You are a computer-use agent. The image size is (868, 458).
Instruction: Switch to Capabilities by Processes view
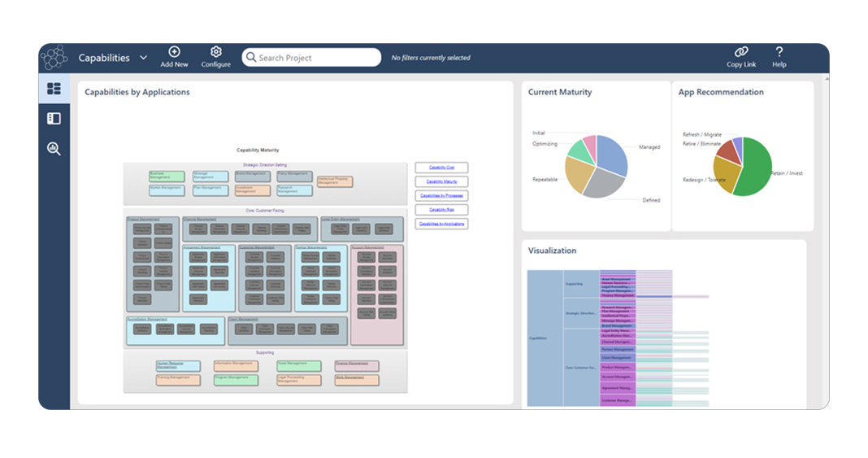pyautogui.click(x=441, y=196)
